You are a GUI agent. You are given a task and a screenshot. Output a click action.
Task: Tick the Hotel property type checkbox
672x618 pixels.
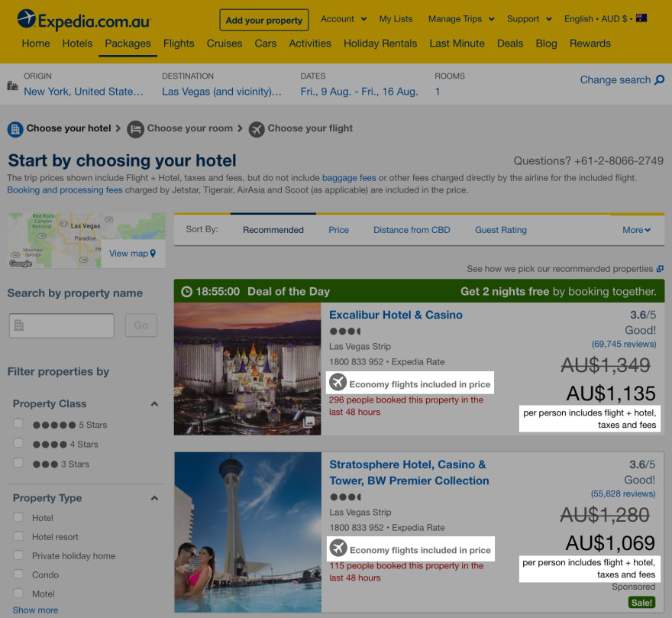(18, 517)
